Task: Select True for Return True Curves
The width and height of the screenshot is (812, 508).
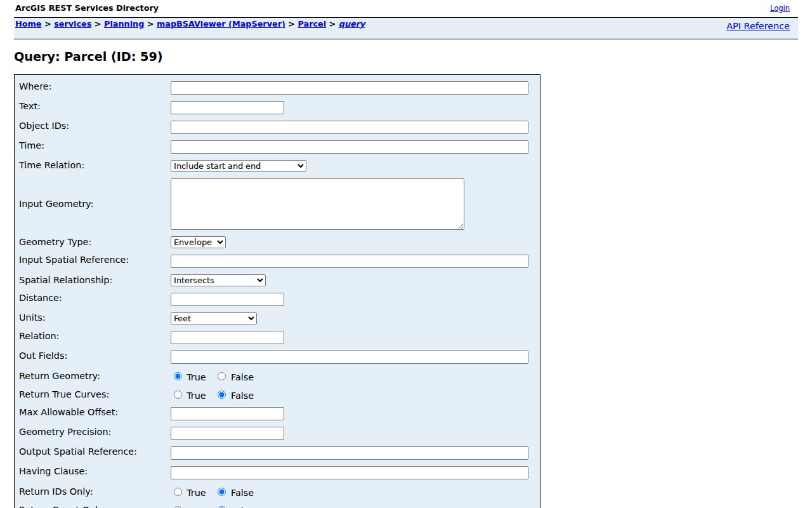Action: (x=178, y=395)
